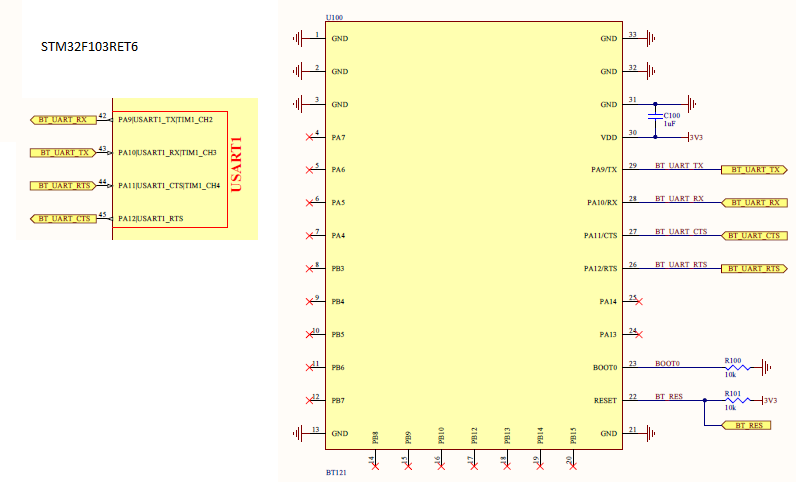
Task: Click the PA11|USART1_CTS|TIM1_CH4 pin label
Action: point(169,186)
